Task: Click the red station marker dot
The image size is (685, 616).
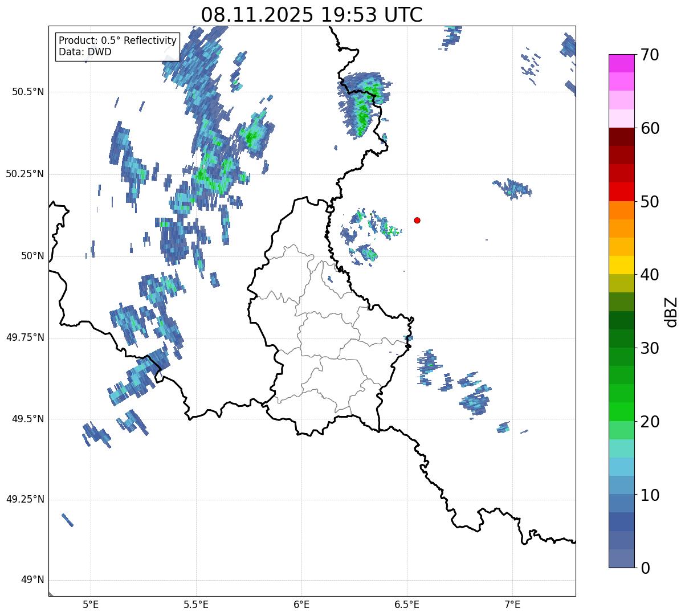Action: pyautogui.click(x=417, y=220)
